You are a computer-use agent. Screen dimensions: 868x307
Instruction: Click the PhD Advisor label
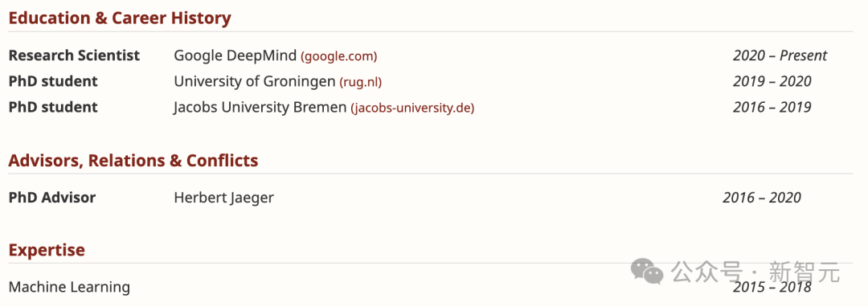(x=52, y=198)
